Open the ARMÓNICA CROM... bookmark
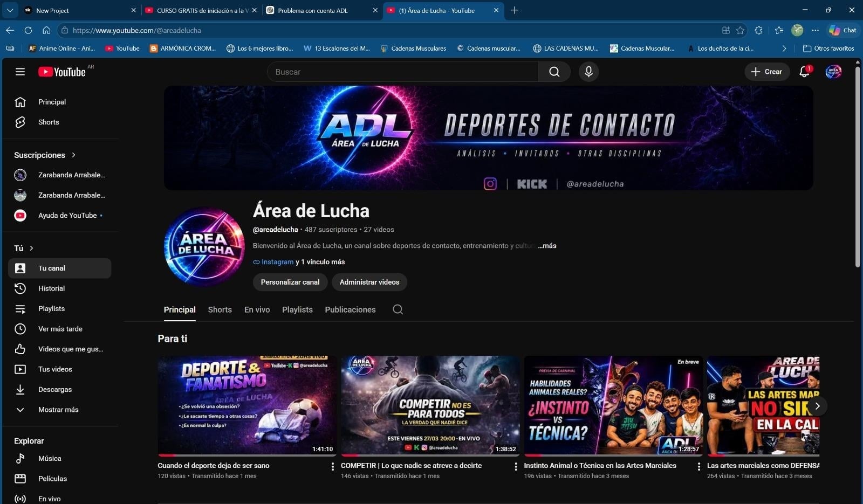Viewport: 863px width, 504px height. click(x=183, y=49)
